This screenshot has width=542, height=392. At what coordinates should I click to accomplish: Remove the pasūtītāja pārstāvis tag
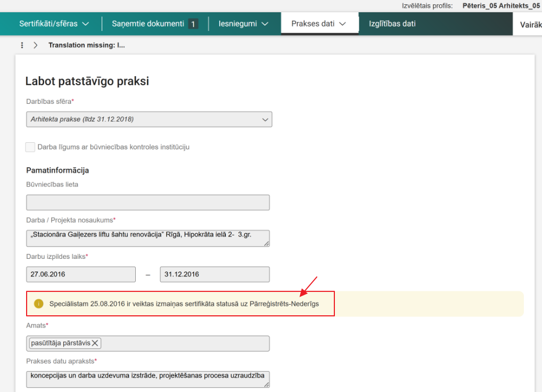(x=95, y=343)
